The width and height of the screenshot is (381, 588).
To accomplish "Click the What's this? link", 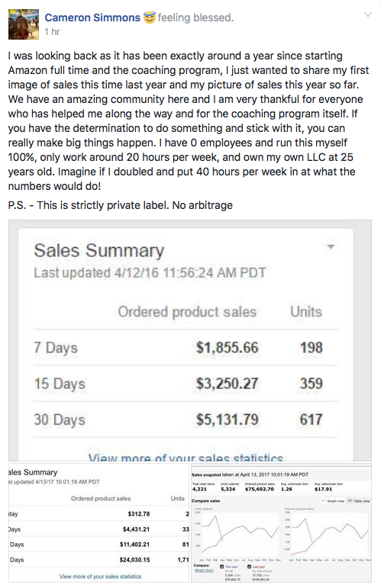I will pyautogui.click(x=204, y=570).
